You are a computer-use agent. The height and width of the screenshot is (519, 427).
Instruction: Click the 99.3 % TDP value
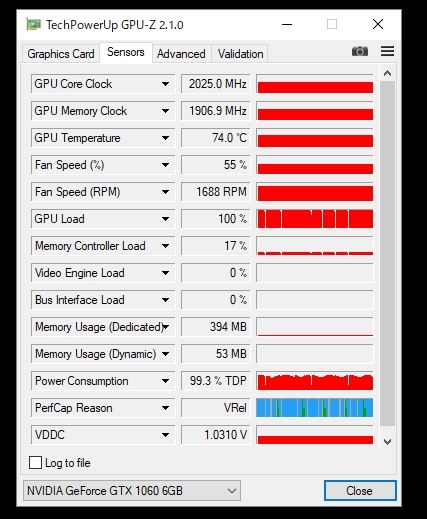click(x=216, y=381)
